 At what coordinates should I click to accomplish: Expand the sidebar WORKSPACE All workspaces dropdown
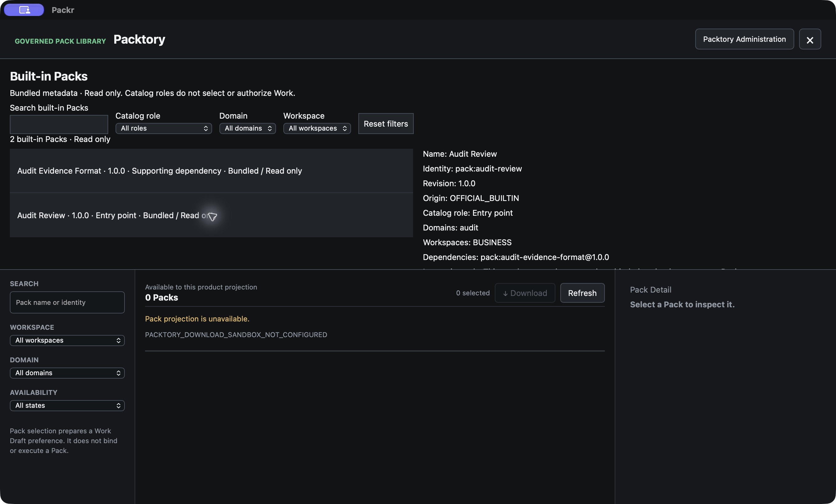click(67, 341)
